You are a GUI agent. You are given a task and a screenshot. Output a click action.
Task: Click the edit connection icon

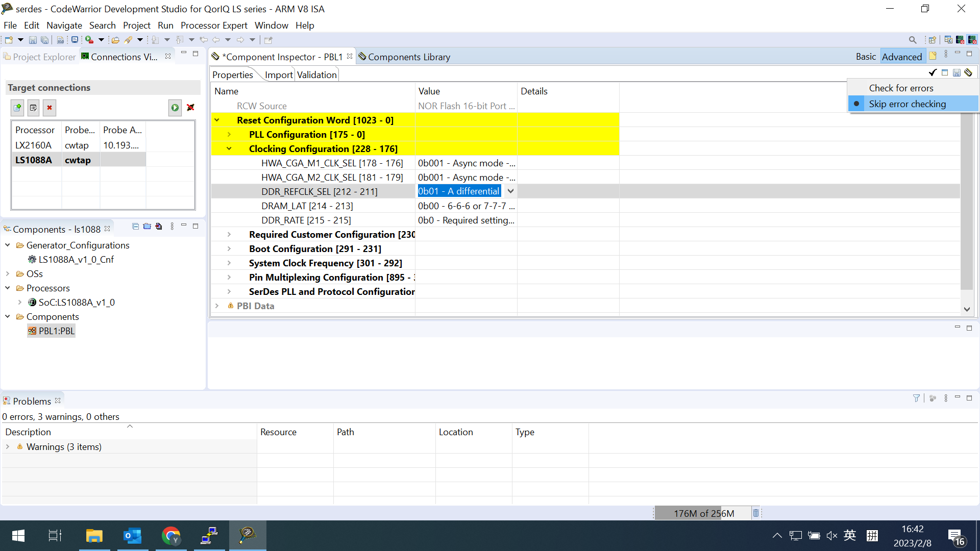coord(33,108)
